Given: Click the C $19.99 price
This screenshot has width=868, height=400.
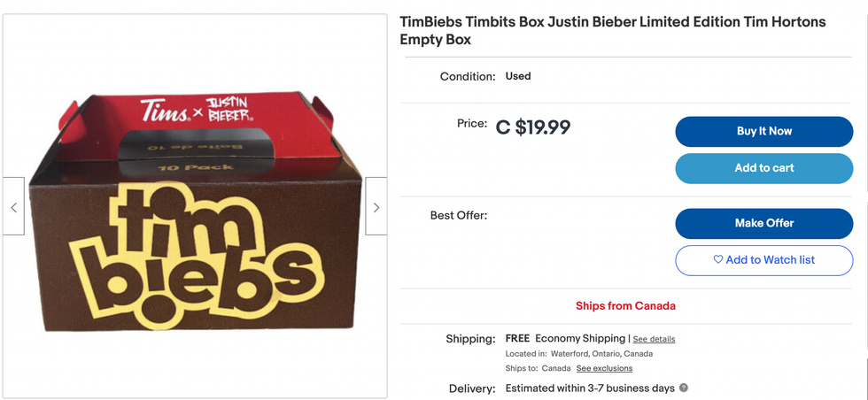Looking at the screenshot, I should (533, 127).
